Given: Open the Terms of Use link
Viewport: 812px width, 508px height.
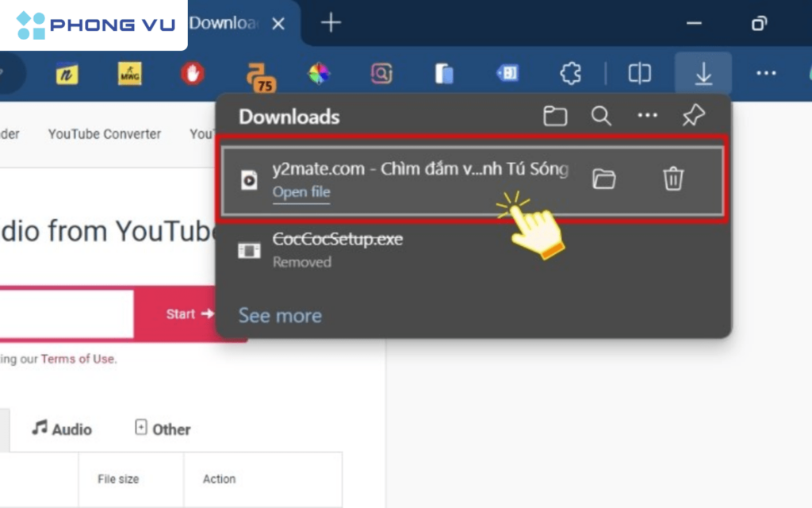Looking at the screenshot, I should (x=78, y=359).
